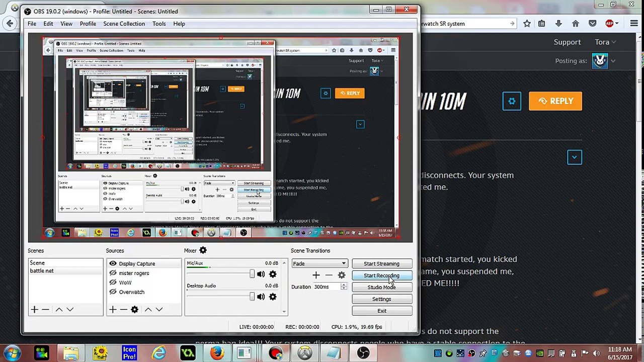Go back in the Firefox browser

10,23
